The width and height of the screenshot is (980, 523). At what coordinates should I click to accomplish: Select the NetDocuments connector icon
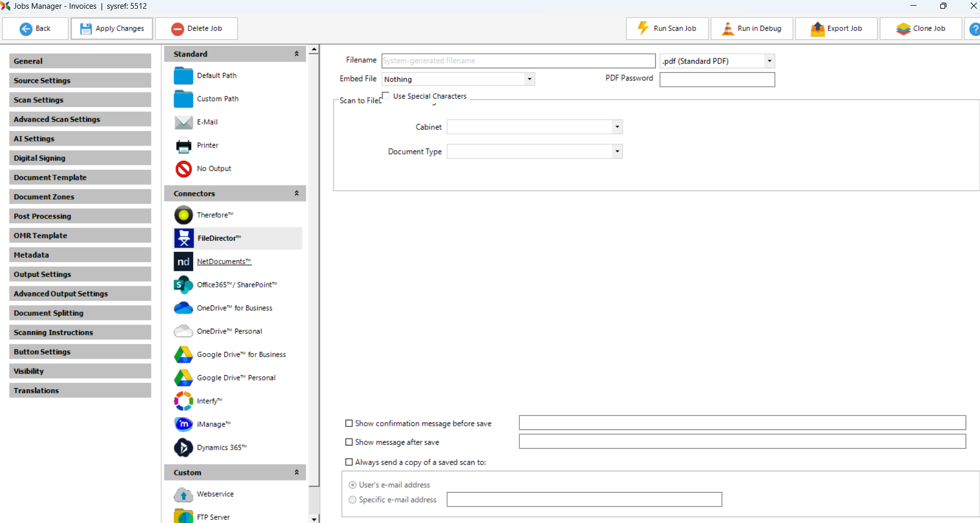183,261
